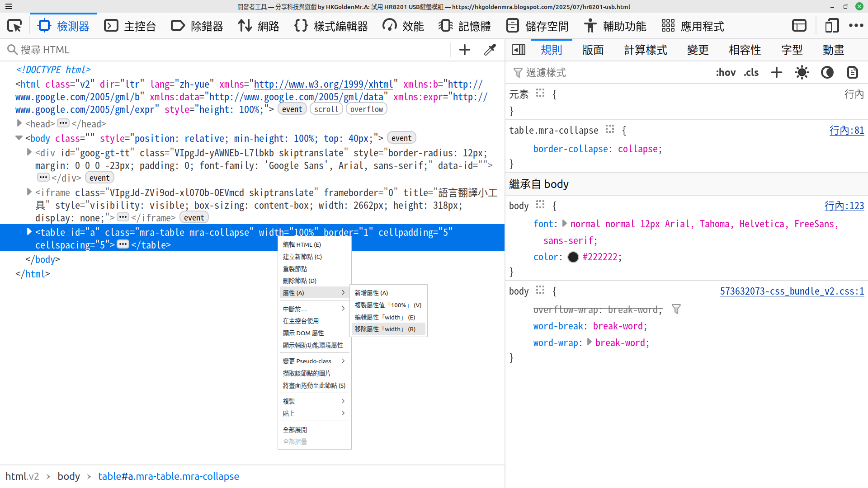Image resolution: width=868 pixels, height=488 pixels.
Task: Expand the font shorthand property
Action: pos(564,223)
